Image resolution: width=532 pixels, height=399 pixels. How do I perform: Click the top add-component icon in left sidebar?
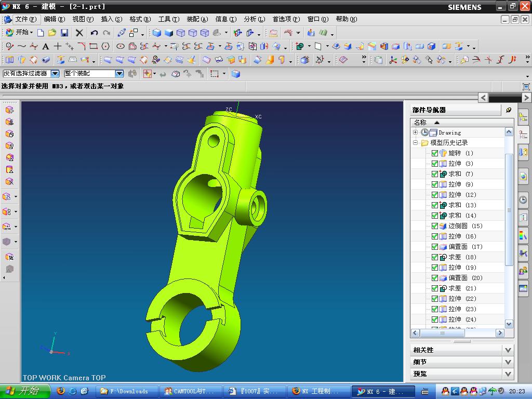pos(9,110)
